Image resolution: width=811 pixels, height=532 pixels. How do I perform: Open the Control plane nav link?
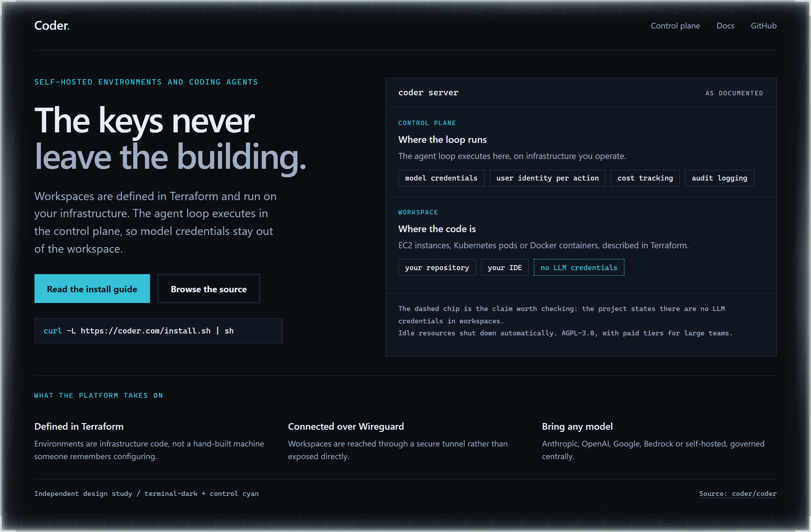(x=675, y=26)
